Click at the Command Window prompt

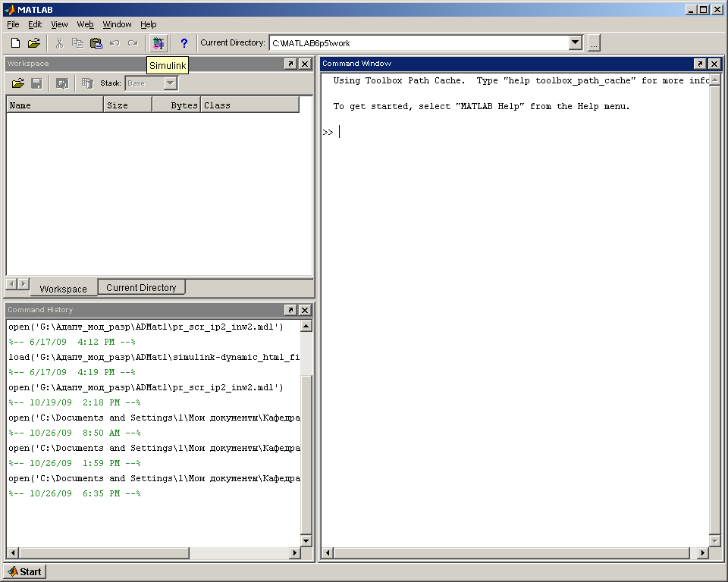(x=340, y=133)
